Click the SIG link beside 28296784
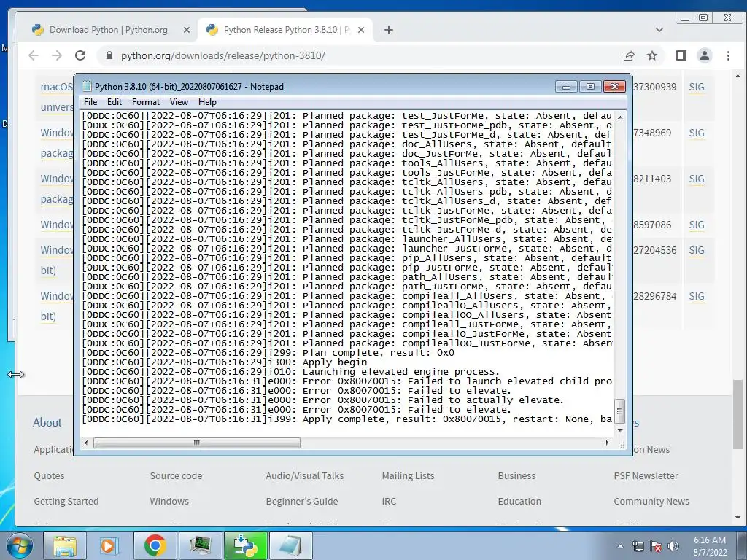 pos(696,296)
